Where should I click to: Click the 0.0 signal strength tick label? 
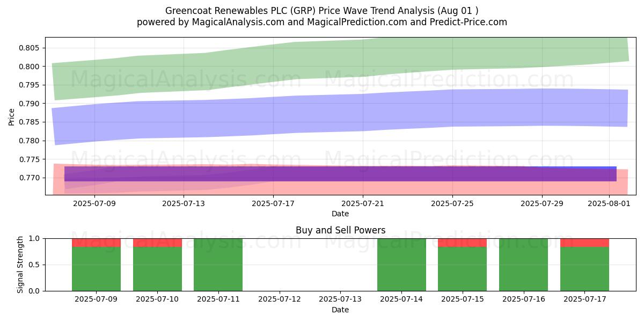pos(34,291)
